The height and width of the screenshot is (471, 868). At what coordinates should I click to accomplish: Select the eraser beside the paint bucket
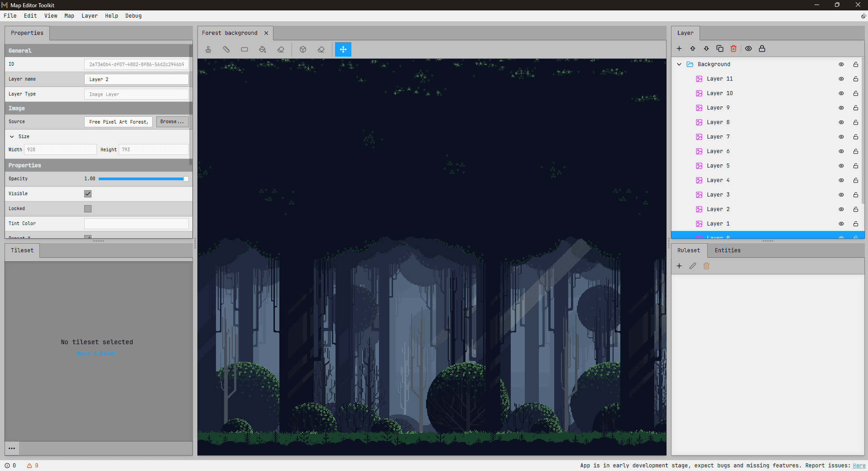pyautogui.click(x=281, y=49)
